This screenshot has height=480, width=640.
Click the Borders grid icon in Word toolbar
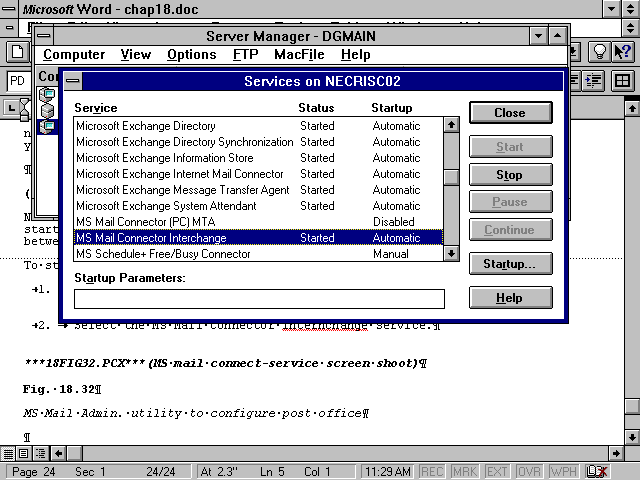pyautogui.click(x=622, y=81)
